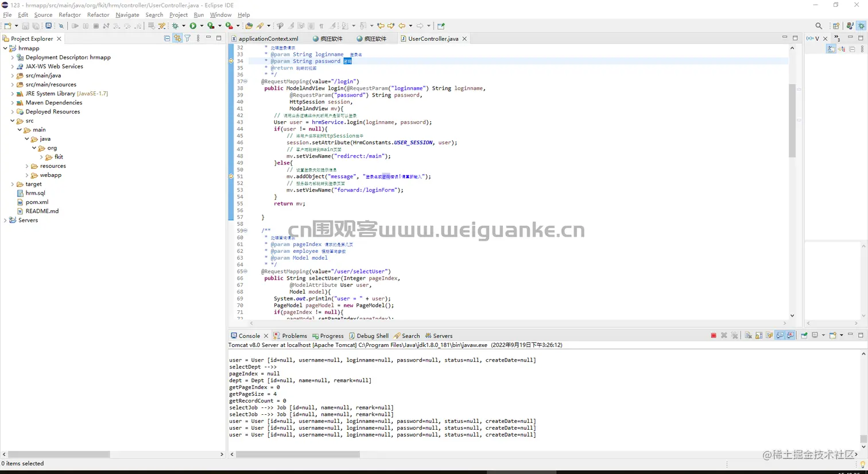The width and height of the screenshot is (868, 474).
Task: Click the Open Type icon
Action: (x=249, y=26)
